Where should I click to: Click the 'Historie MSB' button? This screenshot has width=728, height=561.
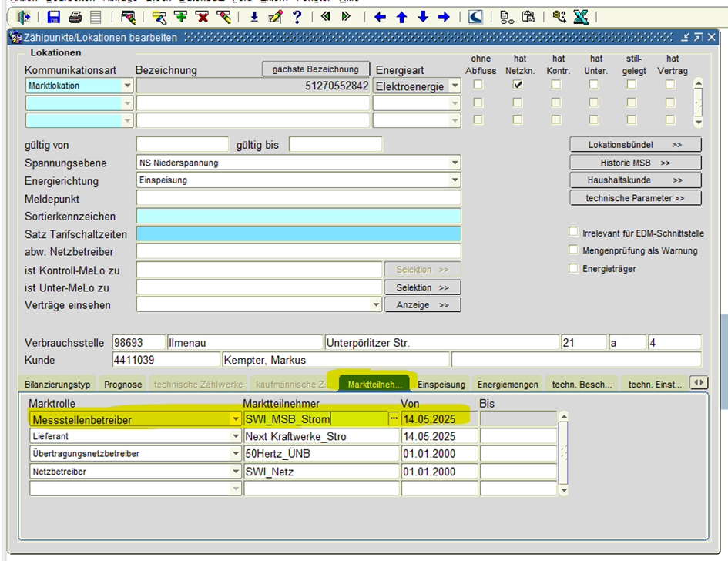pyautogui.click(x=635, y=163)
